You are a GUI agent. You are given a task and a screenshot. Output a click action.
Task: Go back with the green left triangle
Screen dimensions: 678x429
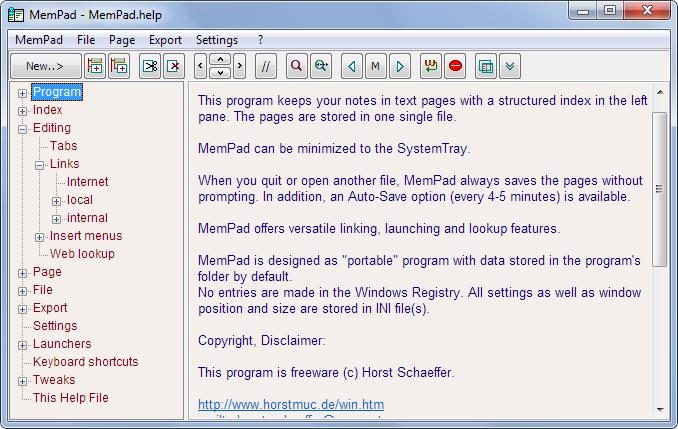click(352, 66)
